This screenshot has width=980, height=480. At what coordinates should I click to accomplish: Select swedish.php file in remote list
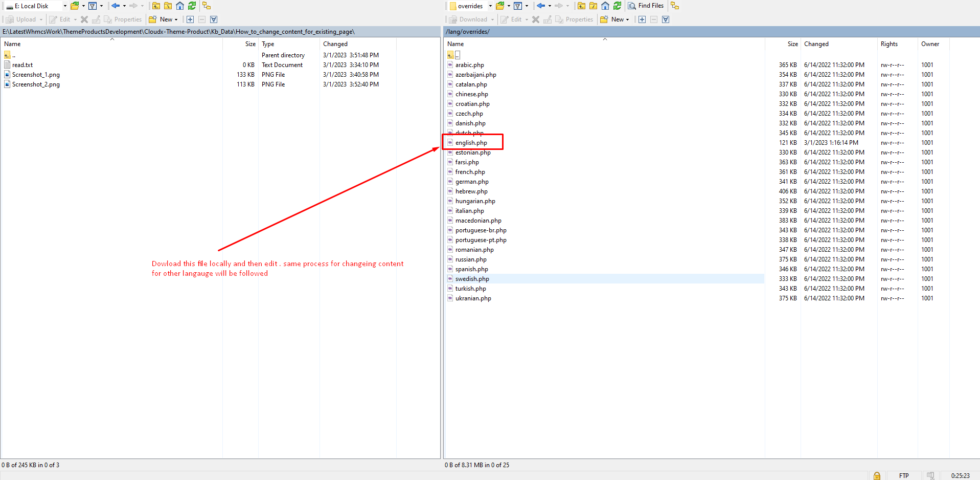tap(472, 279)
